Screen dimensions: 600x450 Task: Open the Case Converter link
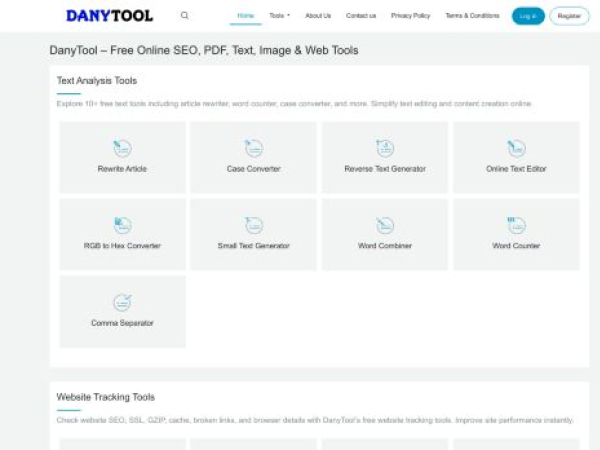[x=254, y=169]
